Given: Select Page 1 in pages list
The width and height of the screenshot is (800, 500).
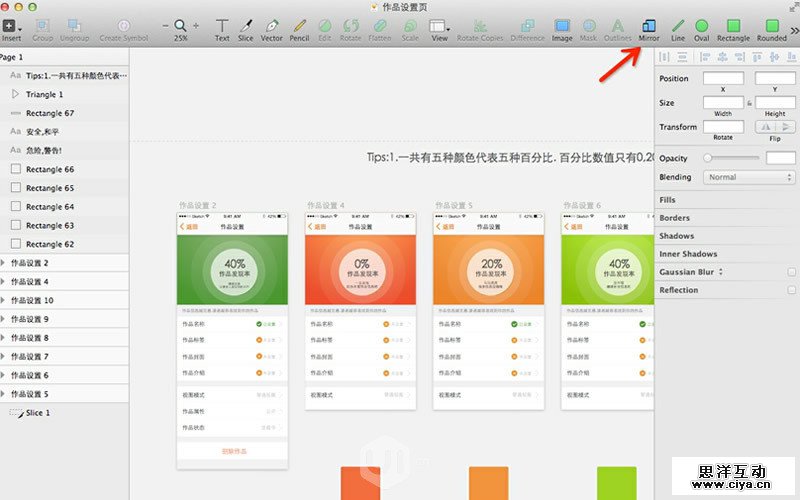Looking at the screenshot, I should coord(11,57).
